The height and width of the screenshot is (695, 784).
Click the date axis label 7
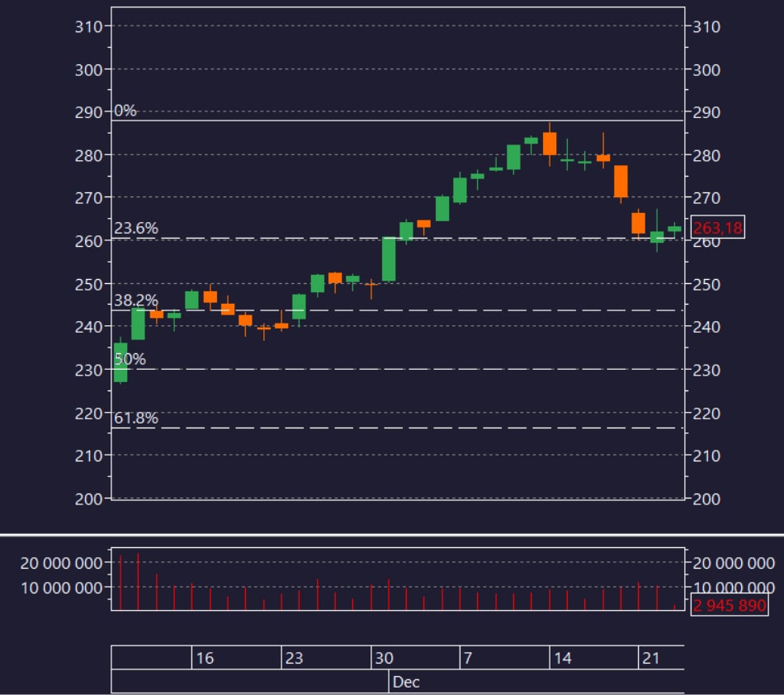(468, 658)
